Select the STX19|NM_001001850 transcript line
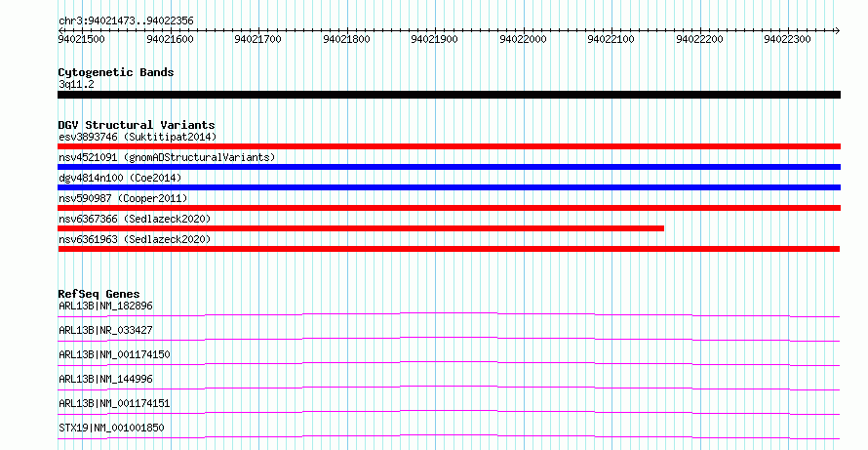Screen dimensions: 868x450 click(449, 436)
